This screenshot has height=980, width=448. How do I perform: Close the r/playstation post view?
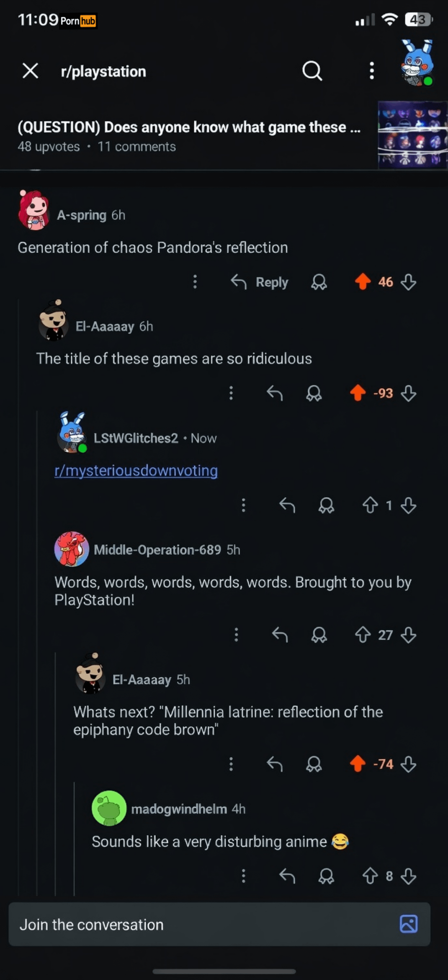click(30, 71)
